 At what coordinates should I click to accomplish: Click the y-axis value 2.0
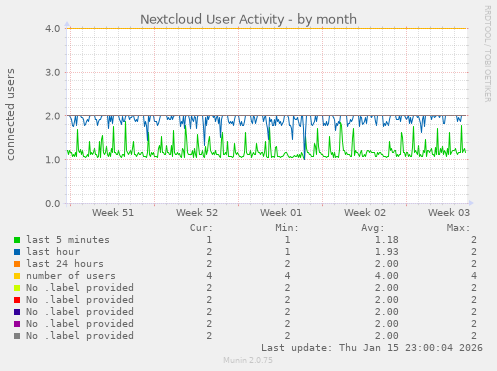coord(53,116)
